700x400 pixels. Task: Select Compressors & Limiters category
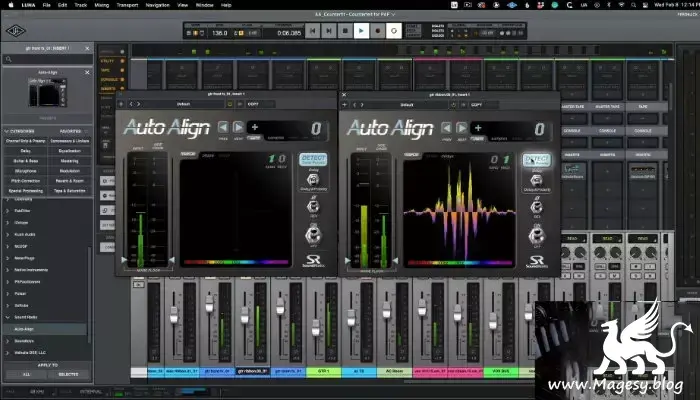pyautogui.click(x=70, y=141)
